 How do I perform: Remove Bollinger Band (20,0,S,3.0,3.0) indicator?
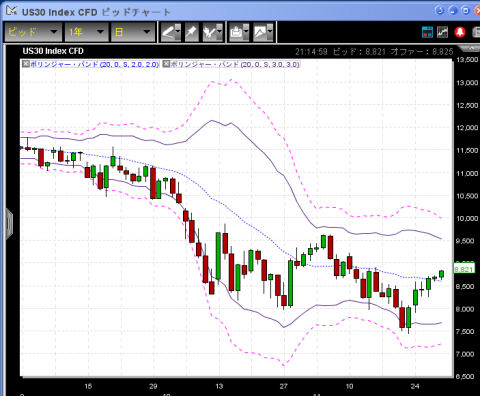click(166, 64)
